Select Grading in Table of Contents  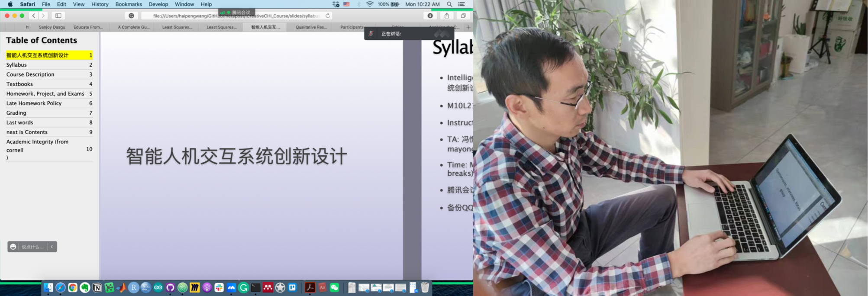tap(16, 113)
